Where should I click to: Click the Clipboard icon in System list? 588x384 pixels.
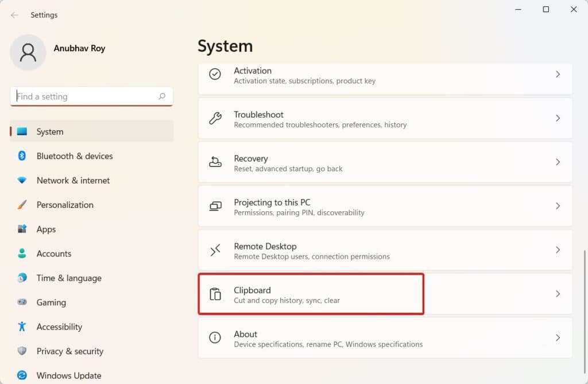click(215, 294)
